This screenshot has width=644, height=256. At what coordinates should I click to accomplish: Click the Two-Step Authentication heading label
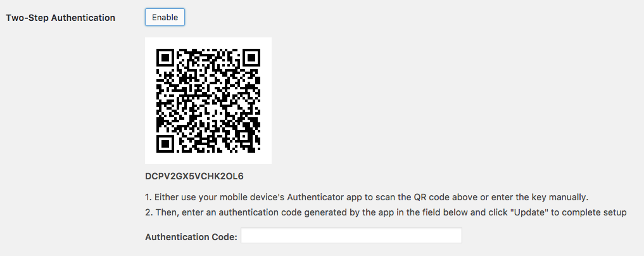coord(60,18)
